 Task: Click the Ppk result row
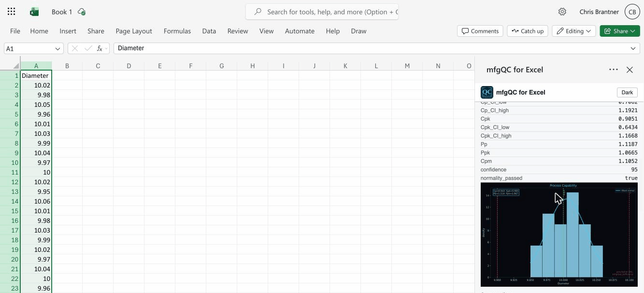[559, 153]
